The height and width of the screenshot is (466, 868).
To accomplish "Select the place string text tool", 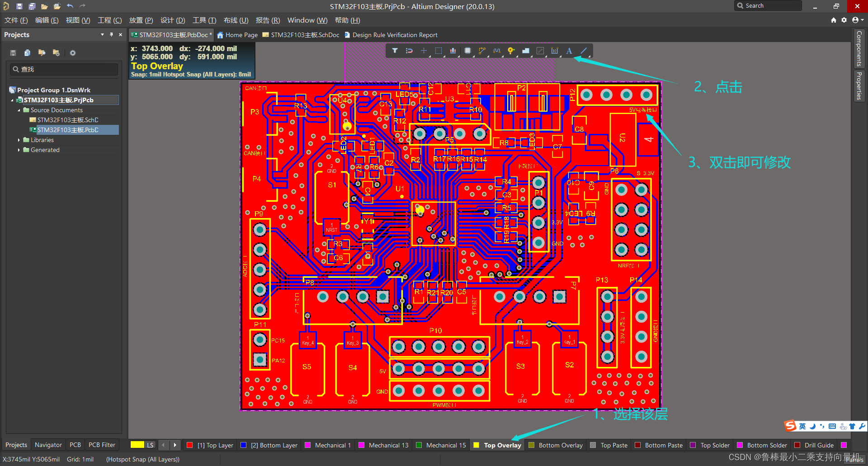I will coord(569,51).
